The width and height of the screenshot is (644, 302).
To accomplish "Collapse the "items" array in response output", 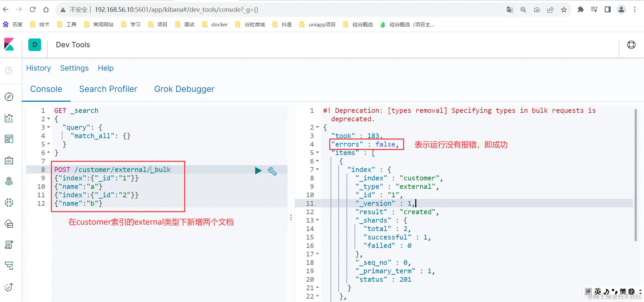I will tap(317, 153).
